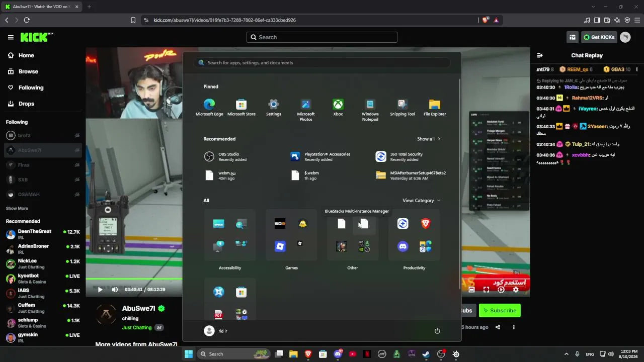Click the Start menu power button
The height and width of the screenshot is (362, 644).
(x=437, y=331)
